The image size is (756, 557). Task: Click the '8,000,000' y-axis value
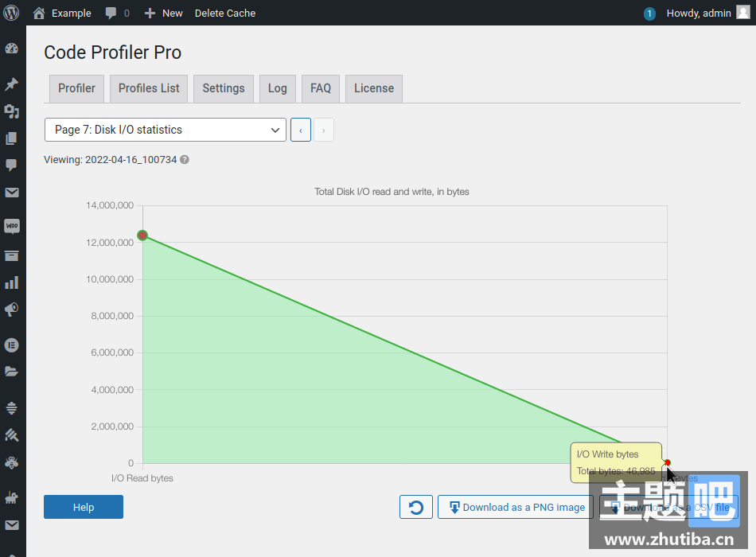point(112,316)
